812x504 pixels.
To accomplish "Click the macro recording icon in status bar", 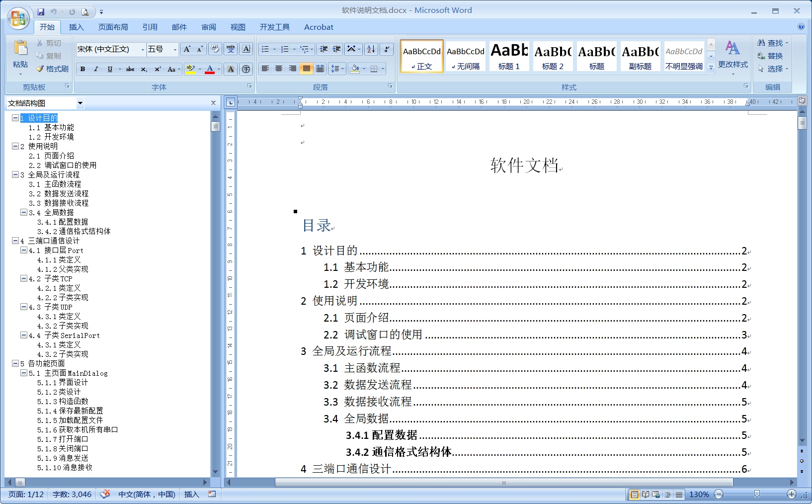I will pos(212,494).
